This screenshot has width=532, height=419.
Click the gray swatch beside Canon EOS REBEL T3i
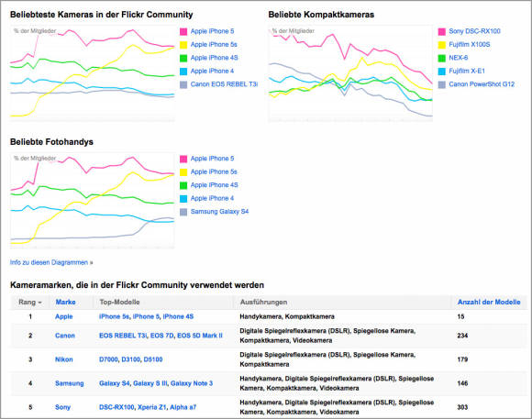tap(183, 84)
